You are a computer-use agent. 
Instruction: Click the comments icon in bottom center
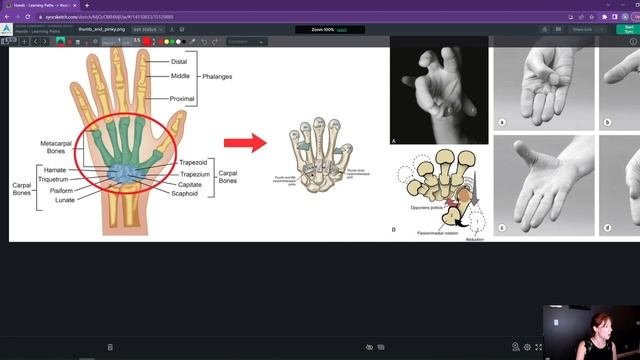pos(381,347)
